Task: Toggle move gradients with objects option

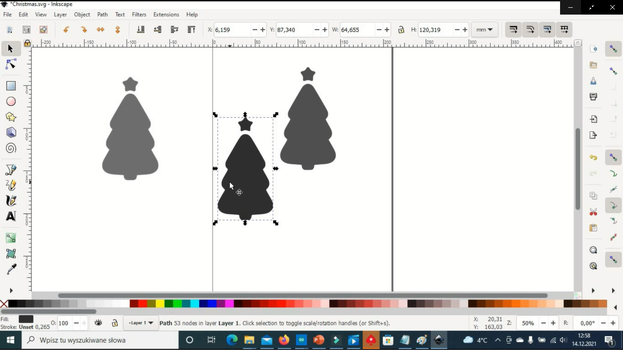Action: pyautogui.click(x=547, y=30)
